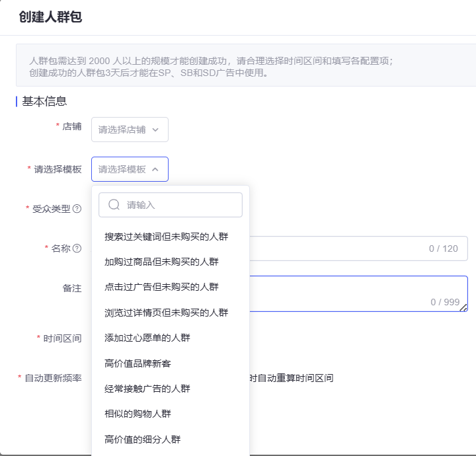Click the 名称 input with 0 / 120 counter
Image resolution: width=476 pixels, height=456 pixels.
pyautogui.click(x=357, y=248)
